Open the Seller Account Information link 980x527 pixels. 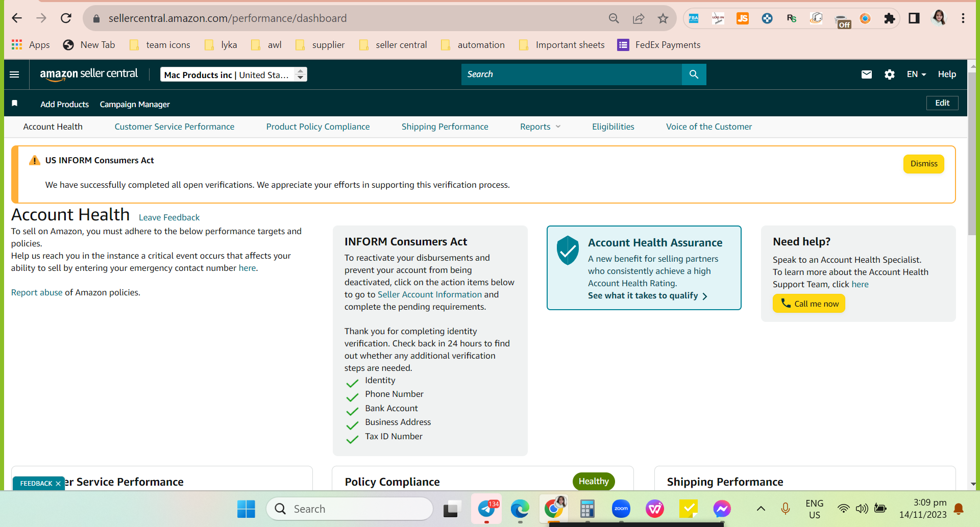pyautogui.click(x=430, y=294)
